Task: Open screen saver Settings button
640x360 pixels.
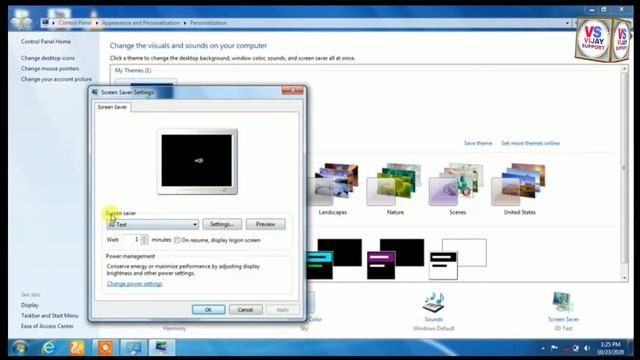Action: pos(222,224)
